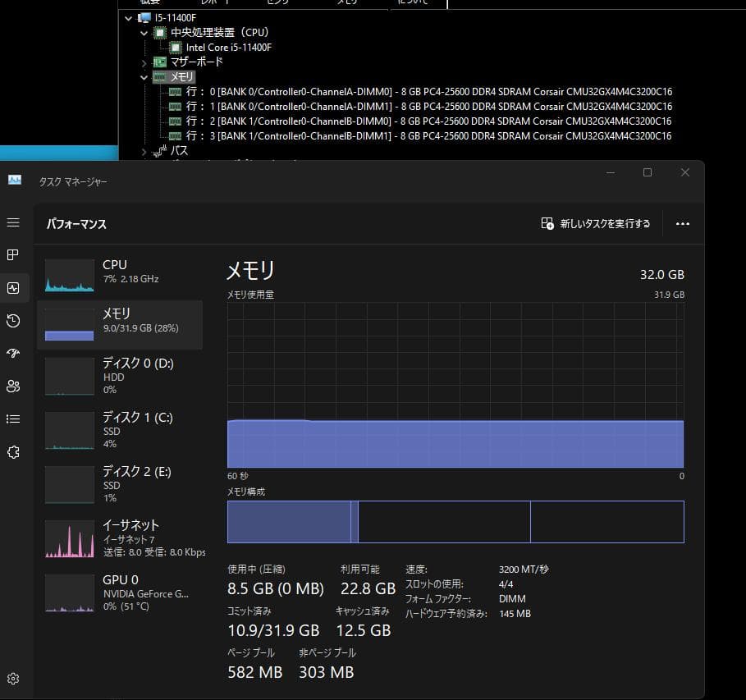This screenshot has height=700, width=746.
Task: Open the Processes page in Task Manager sidebar
Action: 13,254
